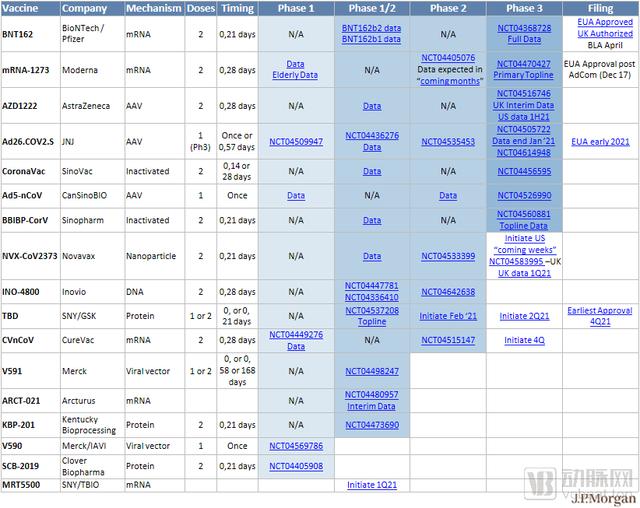This screenshot has height=508, width=640.
Task: Select the Phase 1/2 column header
Action: point(372,9)
